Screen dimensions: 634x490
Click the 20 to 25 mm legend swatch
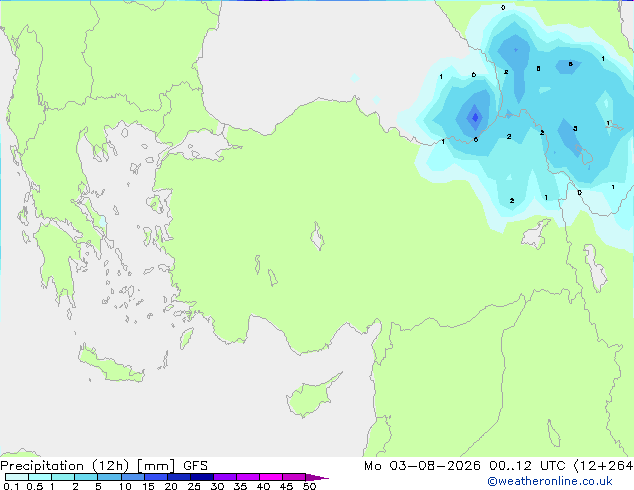coord(179,477)
